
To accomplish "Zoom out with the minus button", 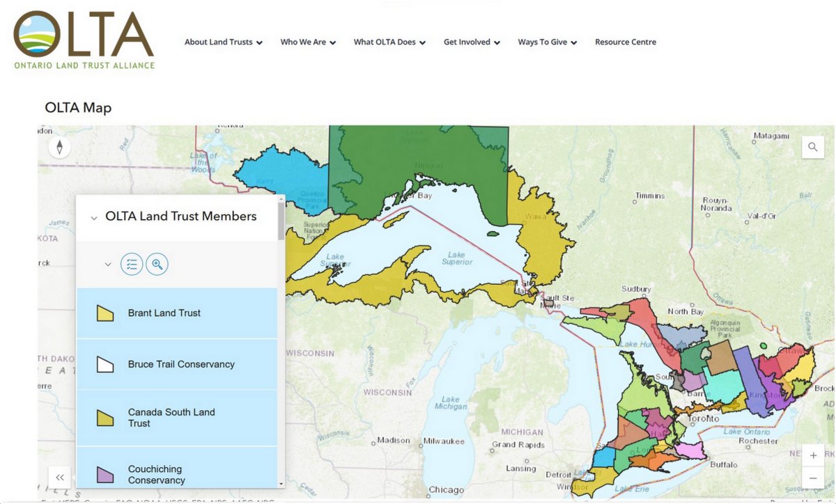I will point(813,478).
